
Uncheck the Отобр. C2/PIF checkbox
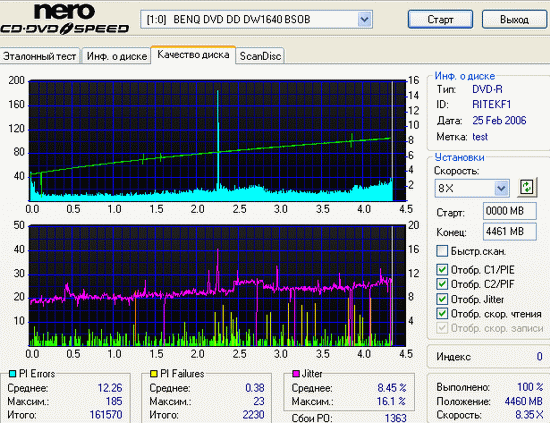pos(442,284)
